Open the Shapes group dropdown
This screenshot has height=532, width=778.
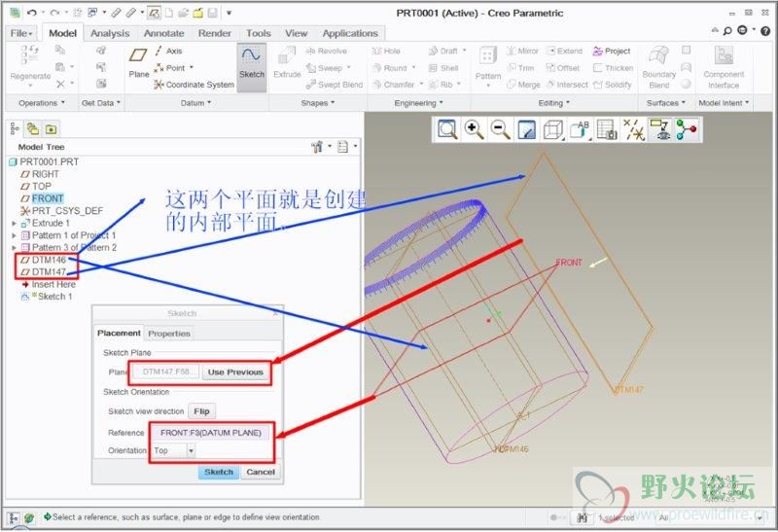click(318, 103)
